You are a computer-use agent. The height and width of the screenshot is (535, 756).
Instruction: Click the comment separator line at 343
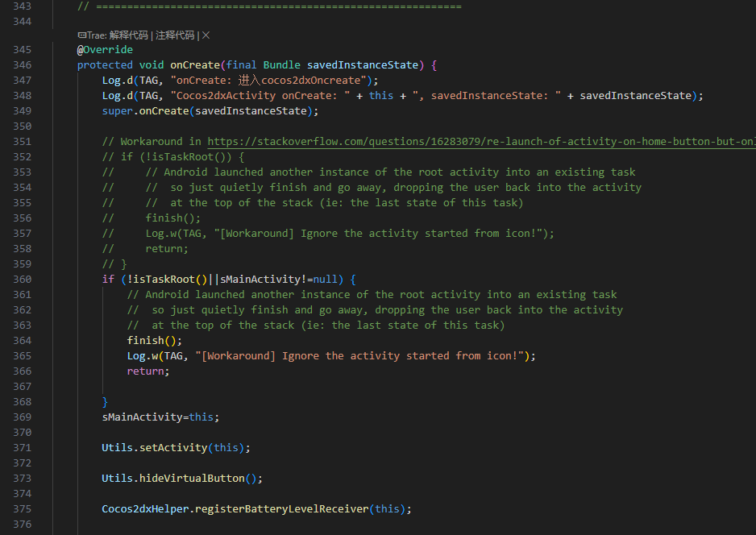point(269,6)
